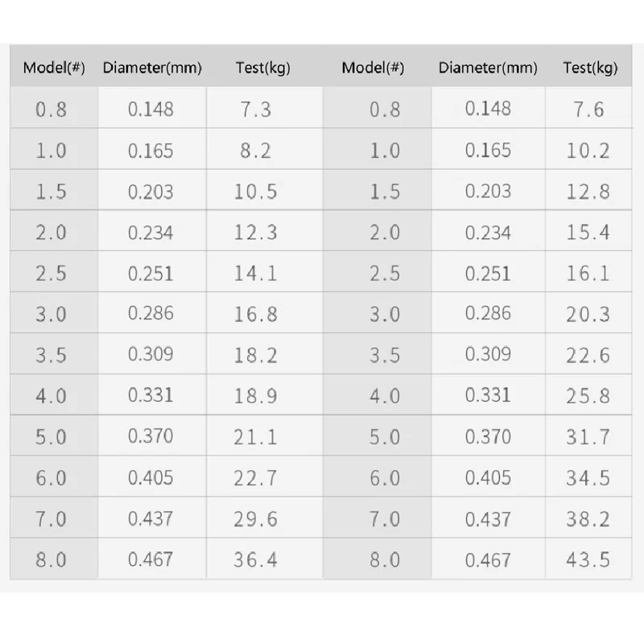
Task: Click the 15.4 test value cell
Action: pos(588,233)
